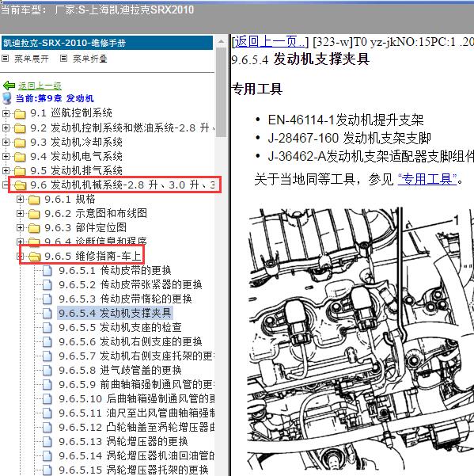Screen dimensions: 474x476
Task: Click the page icon for 9.6.5.8 进气歧管盖
Action: pos(47,371)
